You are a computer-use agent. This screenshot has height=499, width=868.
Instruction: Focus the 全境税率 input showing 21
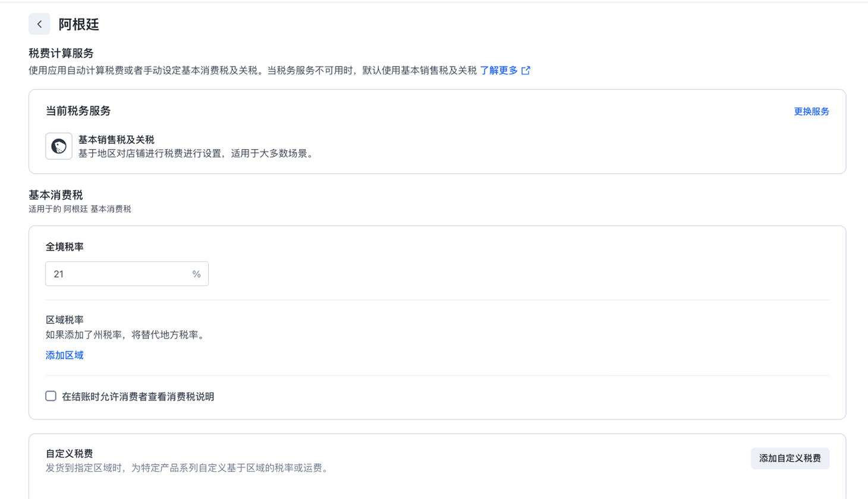(127, 274)
